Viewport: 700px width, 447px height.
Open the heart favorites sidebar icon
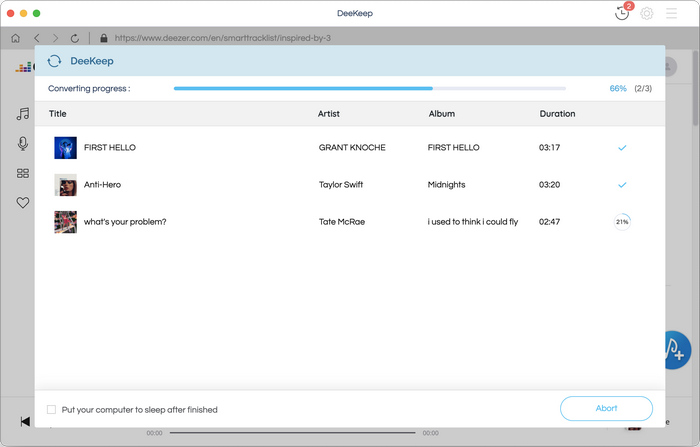23,203
